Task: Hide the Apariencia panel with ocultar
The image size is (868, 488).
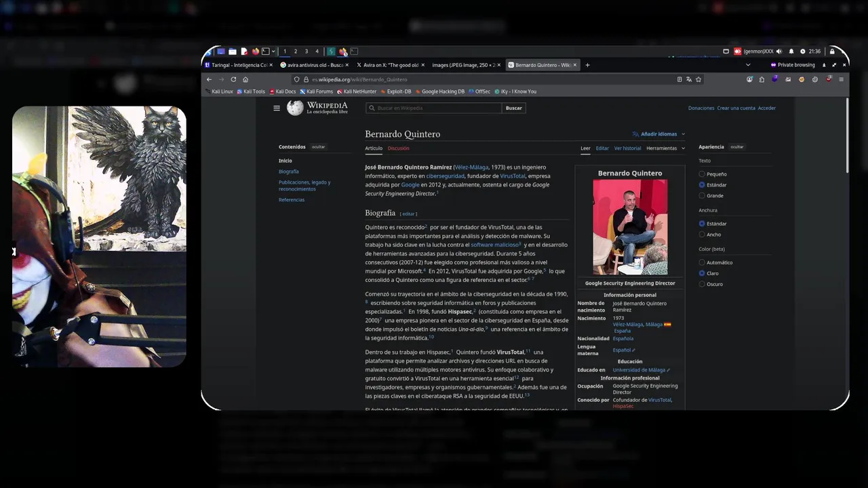Action: tap(737, 147)
